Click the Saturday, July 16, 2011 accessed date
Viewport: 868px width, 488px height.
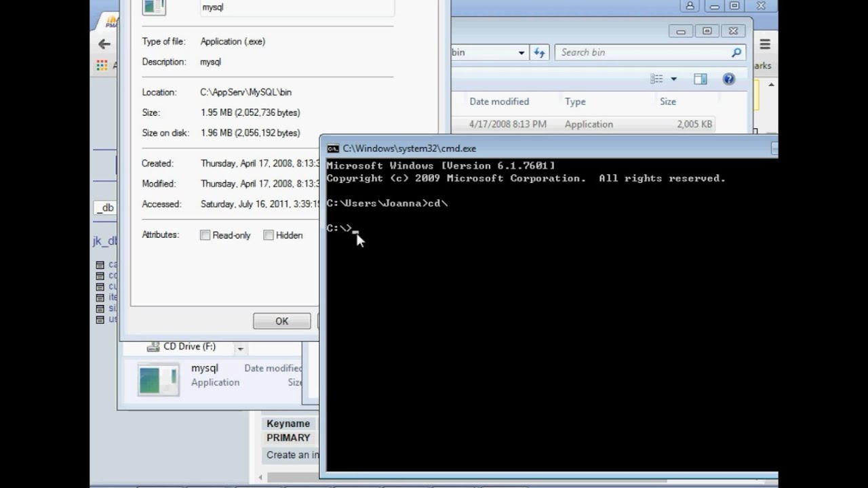tap(260, 204)
